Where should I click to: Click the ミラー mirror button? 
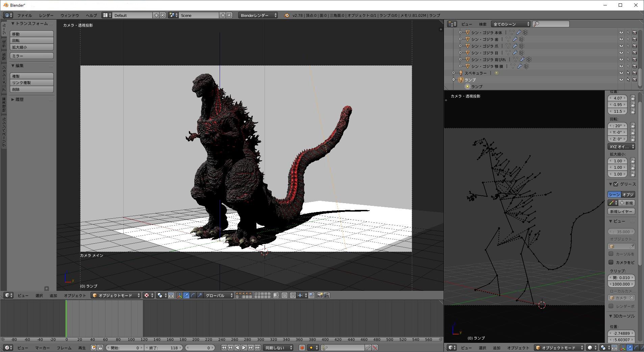32,56
